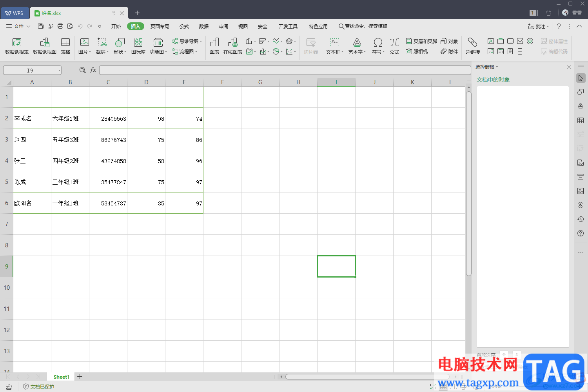Insert a PivotTable (数据透视表)
This screenshot has height=392, width=588.
(16, 46)
